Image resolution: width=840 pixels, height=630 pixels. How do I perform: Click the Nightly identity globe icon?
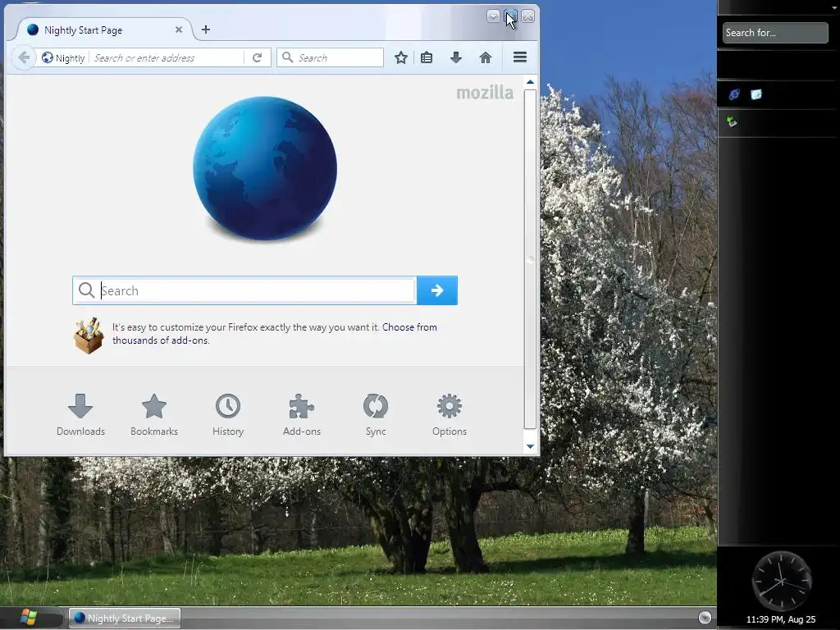click(x=47, y=57)
